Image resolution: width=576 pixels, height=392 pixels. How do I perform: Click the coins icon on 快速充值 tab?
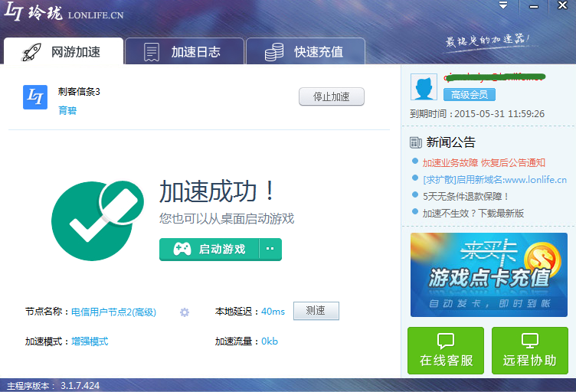(274, 52)
